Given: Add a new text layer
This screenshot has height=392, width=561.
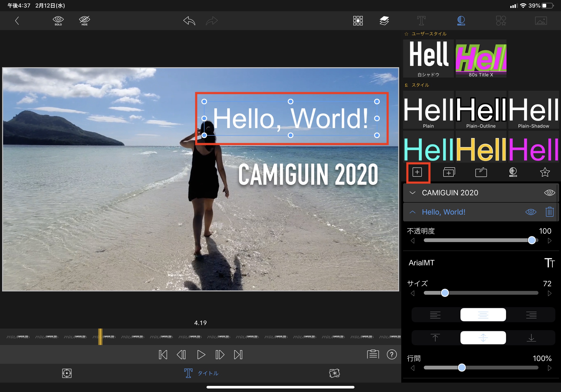Looking at the screenshot, I should [417, 172].
